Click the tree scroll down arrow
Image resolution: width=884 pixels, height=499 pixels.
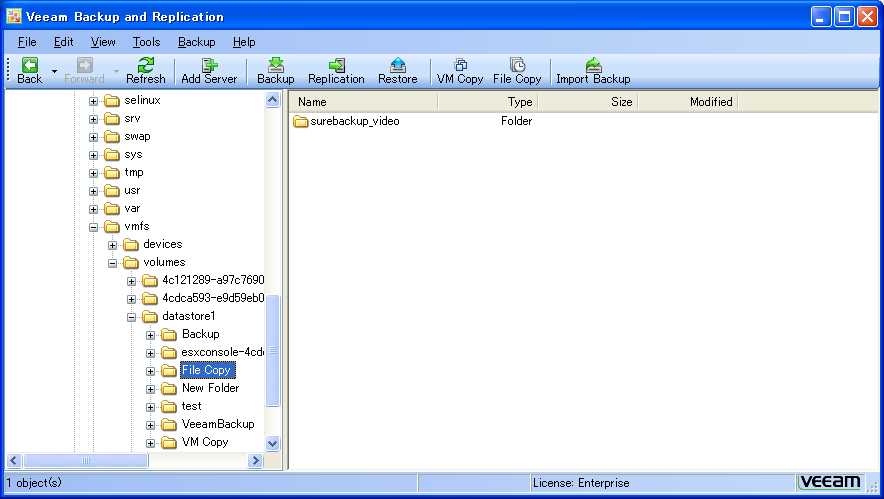coord(272,443)
